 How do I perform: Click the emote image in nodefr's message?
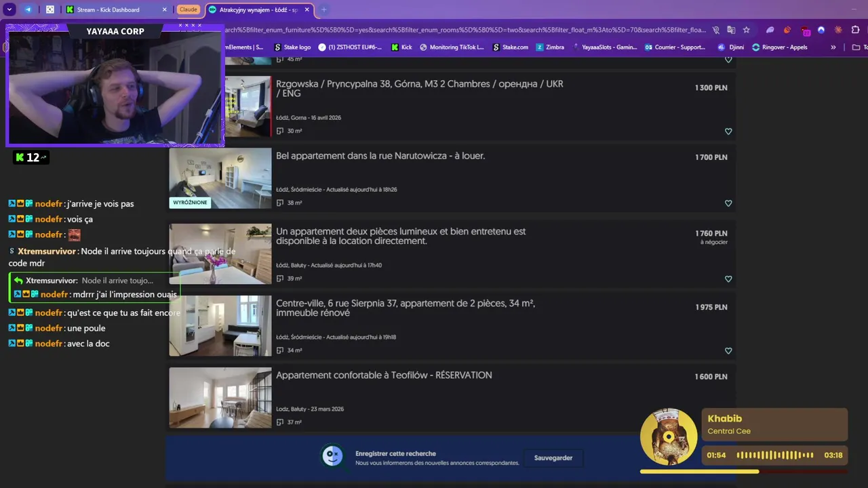pyautogui.click(x=75, y=235)
